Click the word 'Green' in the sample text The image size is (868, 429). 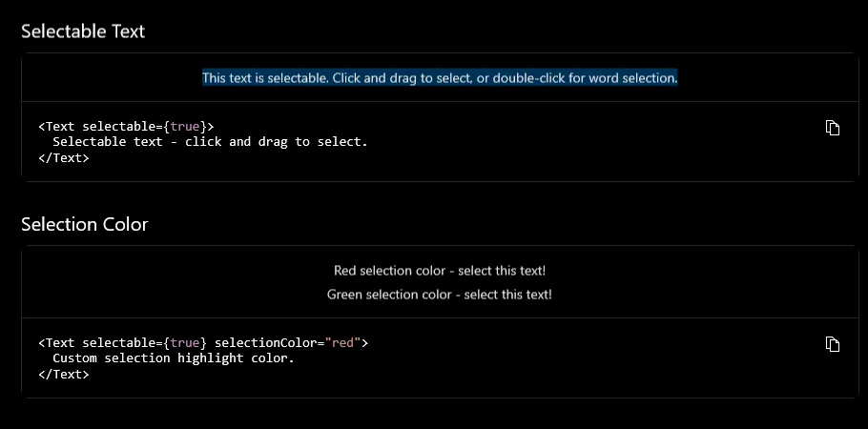(344, 295)
